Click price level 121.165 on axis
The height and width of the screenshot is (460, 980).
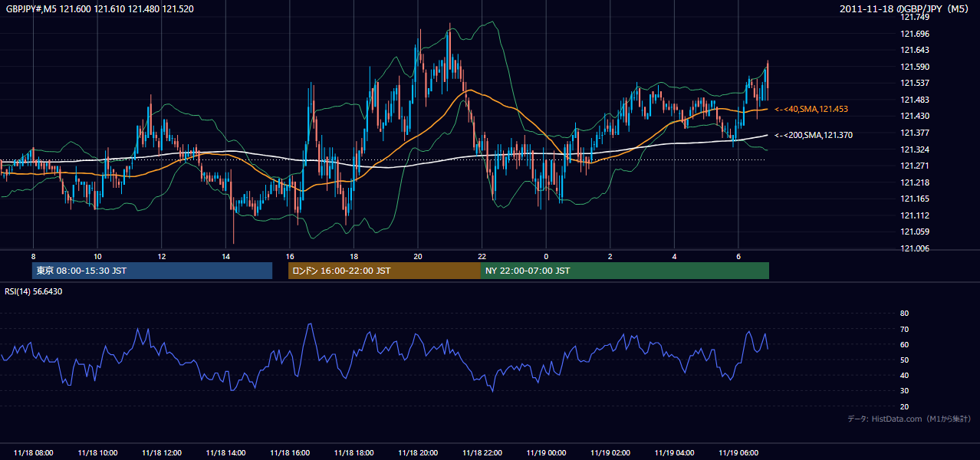(915, 199)
